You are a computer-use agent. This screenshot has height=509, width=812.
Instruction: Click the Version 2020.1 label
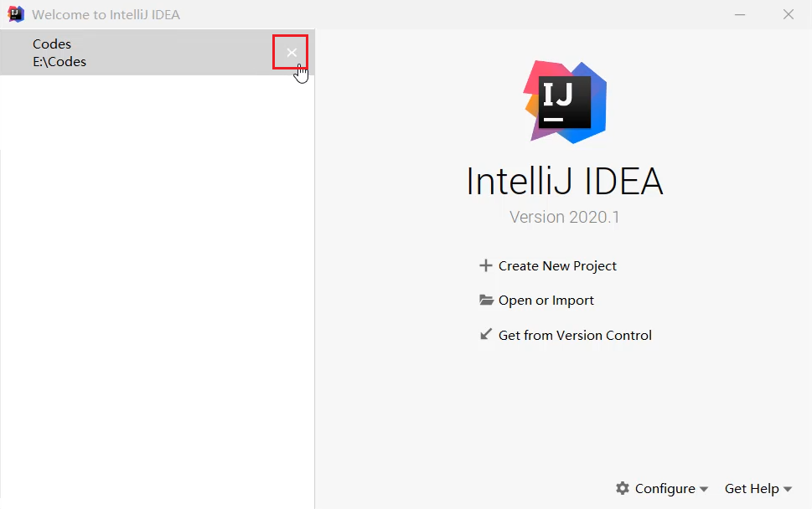[564, 217]
